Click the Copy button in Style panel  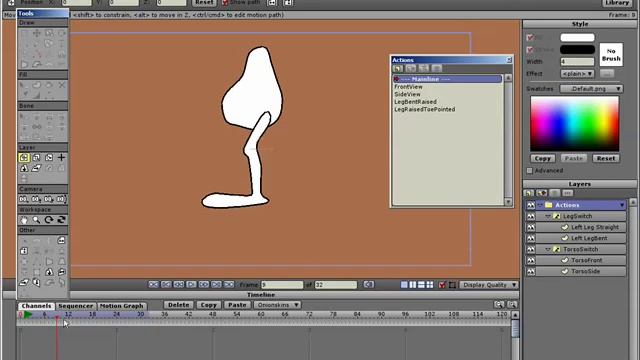[x=542, y=158]
